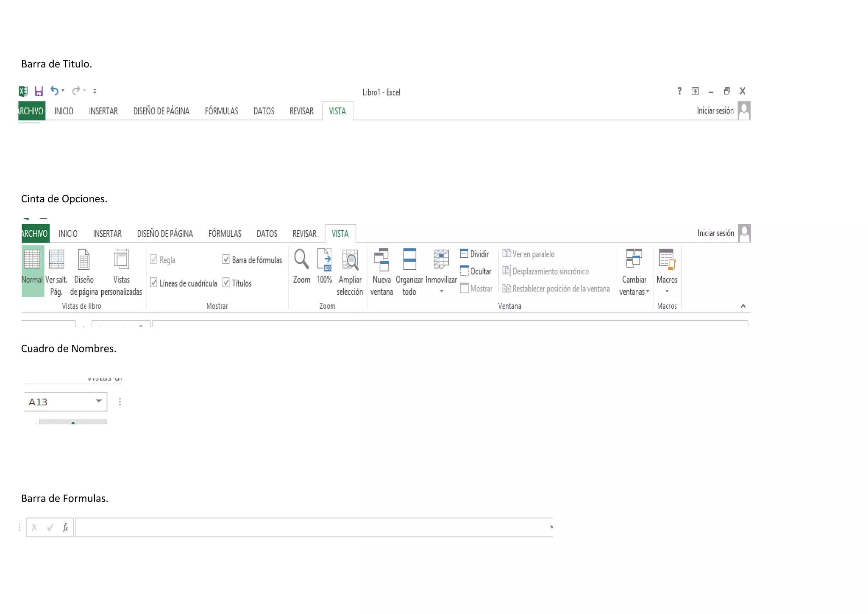This screenshot has height=614, width=868.
Task: Click Ampliar selección icon
Action: [x=350, y=260]
